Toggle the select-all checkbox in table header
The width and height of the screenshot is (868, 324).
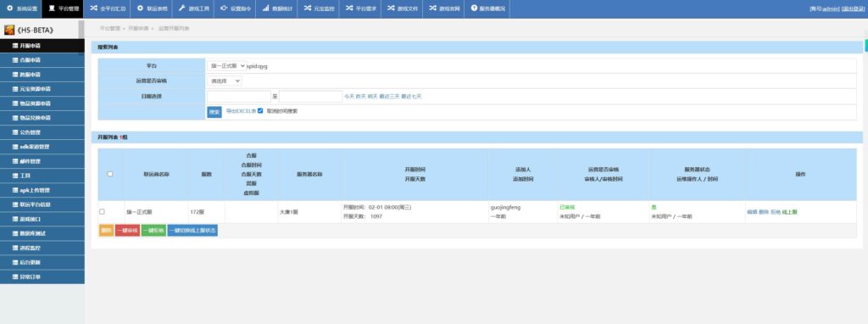point(110,174)
